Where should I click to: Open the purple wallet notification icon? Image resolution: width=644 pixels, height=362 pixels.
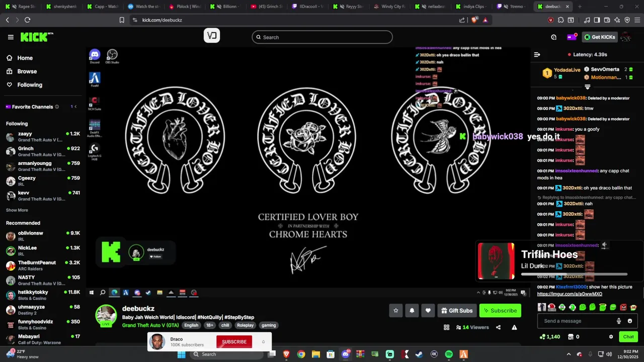click(x=571, y=37)
